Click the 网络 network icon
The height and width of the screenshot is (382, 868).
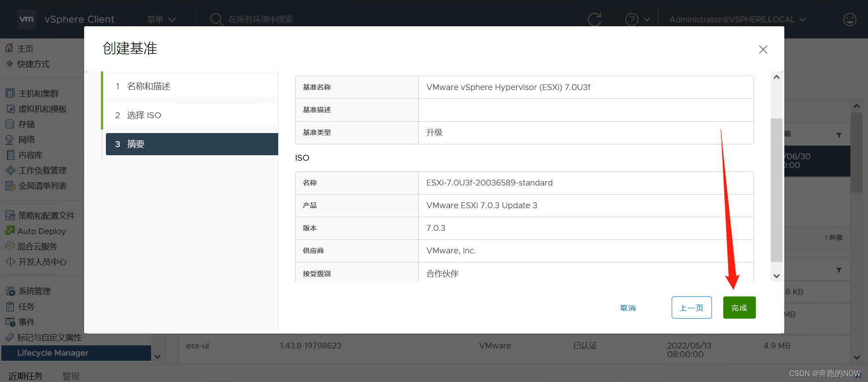click(x=10, y=139)
